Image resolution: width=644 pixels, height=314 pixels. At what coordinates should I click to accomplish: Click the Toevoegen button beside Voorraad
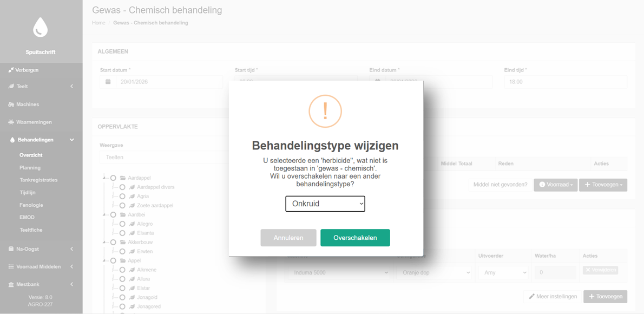(x=603, y=185)
